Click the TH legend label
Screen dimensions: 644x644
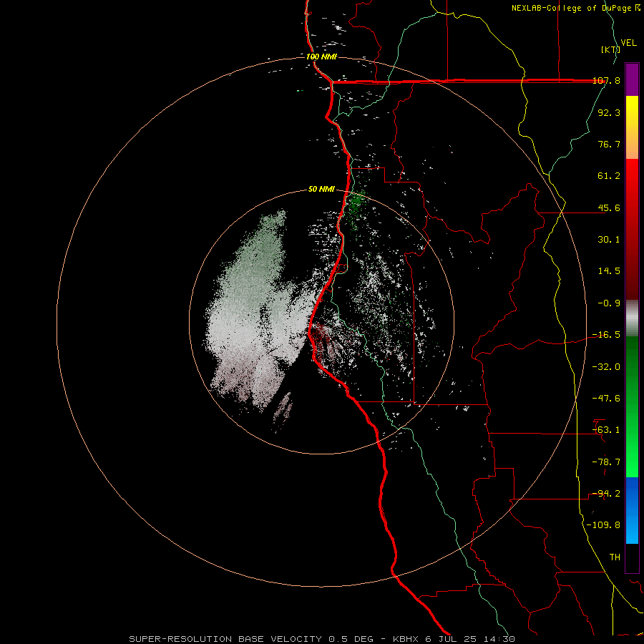(615, 557)
